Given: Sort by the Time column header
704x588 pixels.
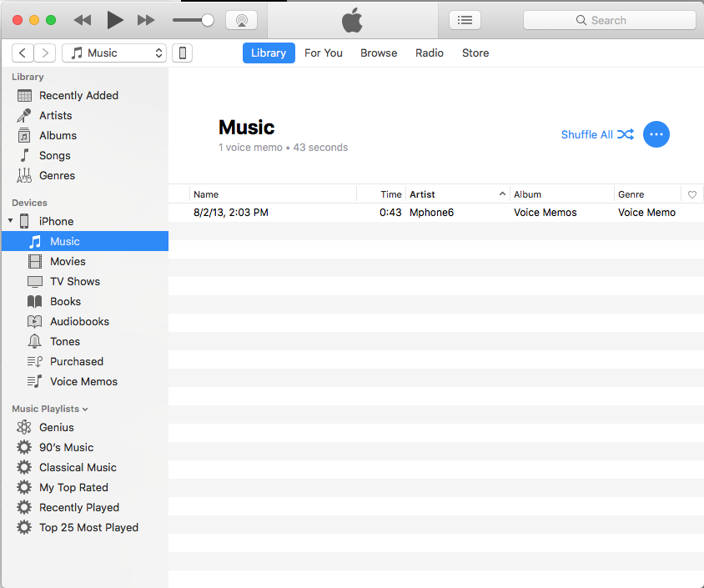Looking at the screenshot, I should [381, 194].
